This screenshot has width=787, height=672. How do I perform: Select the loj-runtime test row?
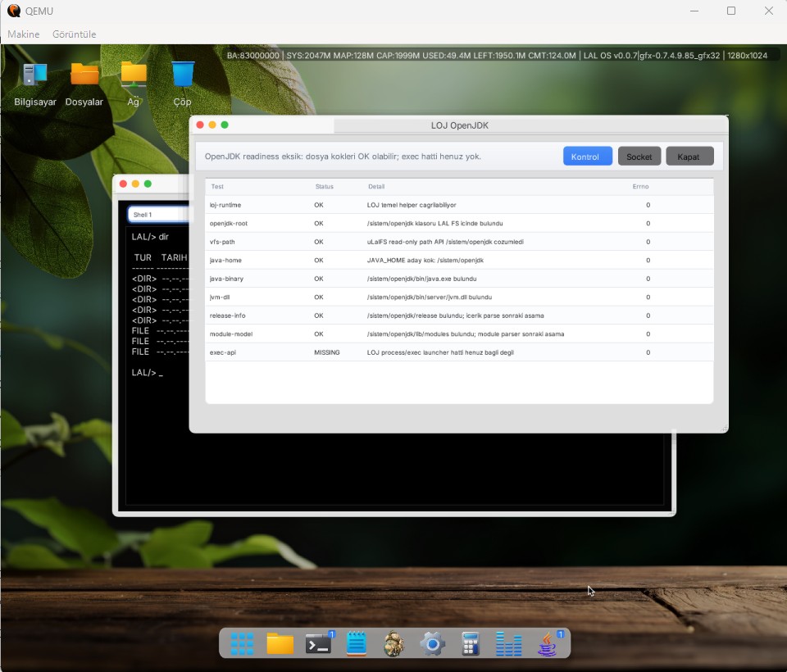[459, 205]
